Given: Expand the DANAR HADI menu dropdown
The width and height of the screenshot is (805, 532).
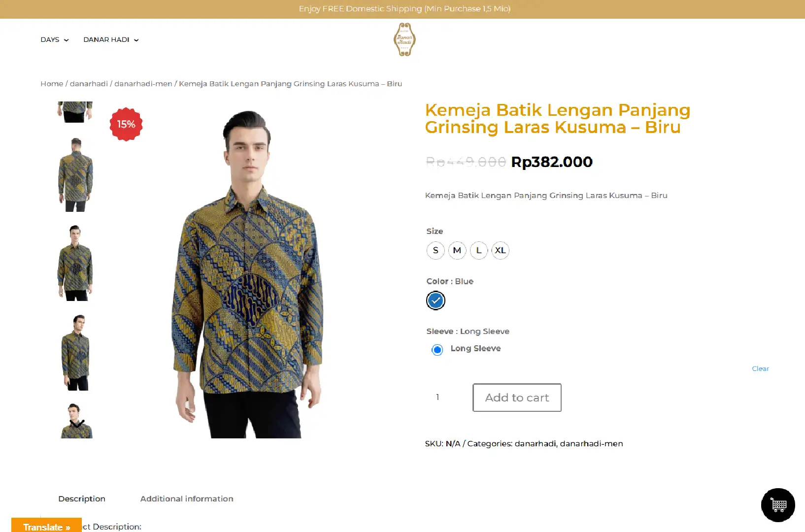Looking at the screenshot, I should [x=111, y=40].
